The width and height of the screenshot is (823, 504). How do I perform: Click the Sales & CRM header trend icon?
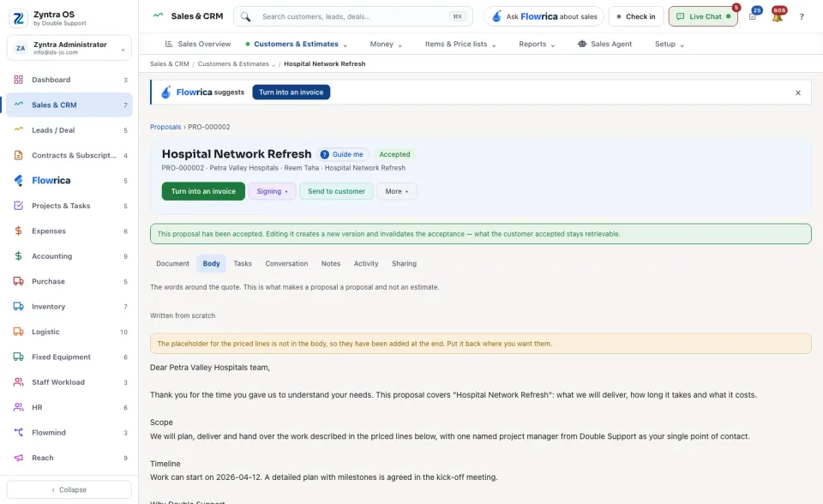158,15
